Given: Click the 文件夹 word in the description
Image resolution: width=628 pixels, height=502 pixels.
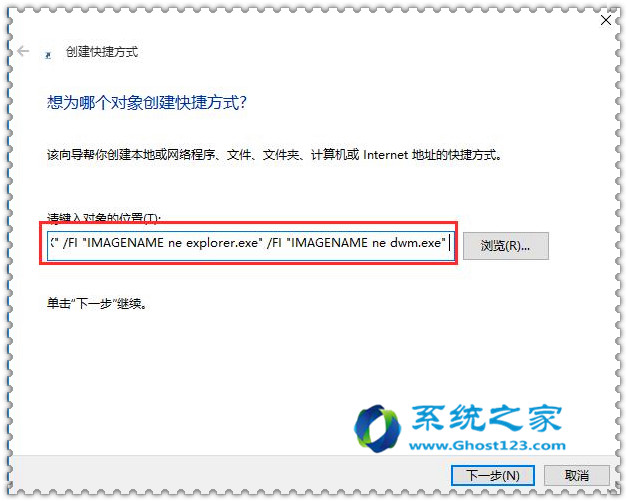Looking at the screenshot, I should pyautogui.click(x=280, y=154).
